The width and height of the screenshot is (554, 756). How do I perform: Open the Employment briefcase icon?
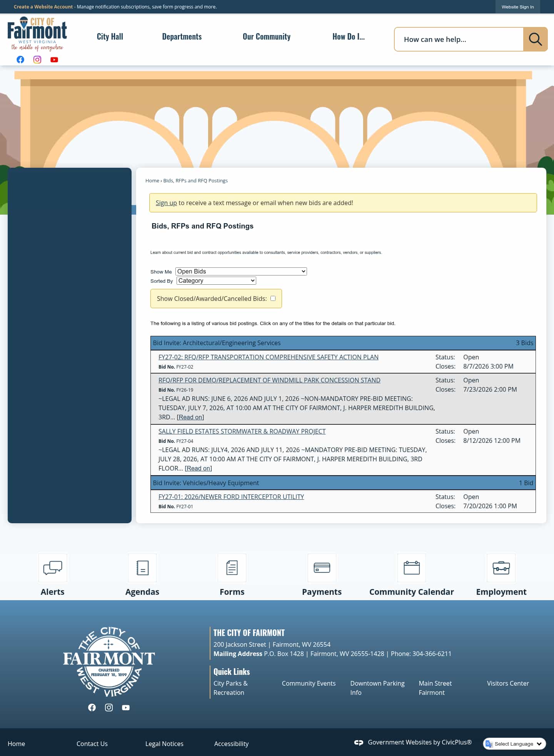point(501,567)
